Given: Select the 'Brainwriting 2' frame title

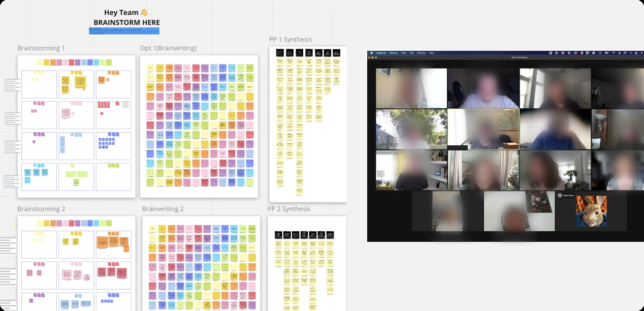Looking at the screenshot, I should click(163, 209).
